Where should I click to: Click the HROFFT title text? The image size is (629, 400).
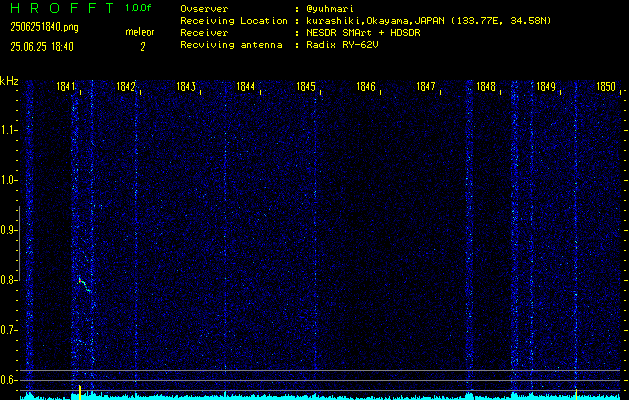62,8
